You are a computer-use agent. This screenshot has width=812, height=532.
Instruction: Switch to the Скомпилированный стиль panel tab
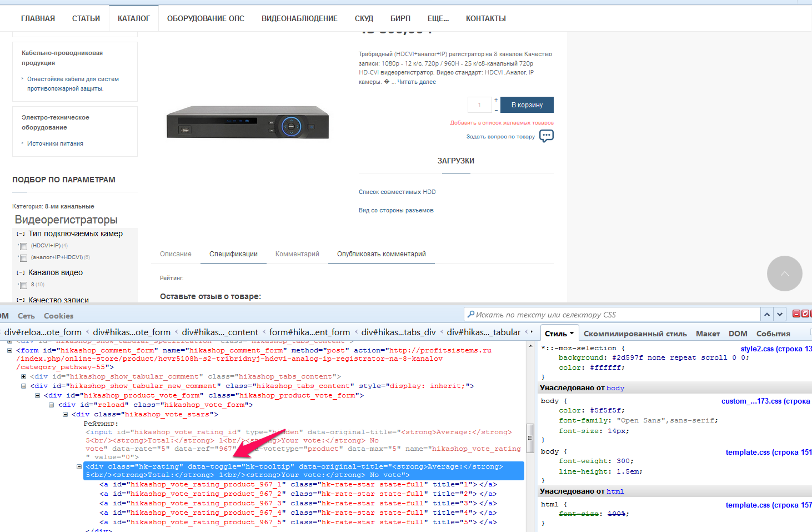[635, 334]
